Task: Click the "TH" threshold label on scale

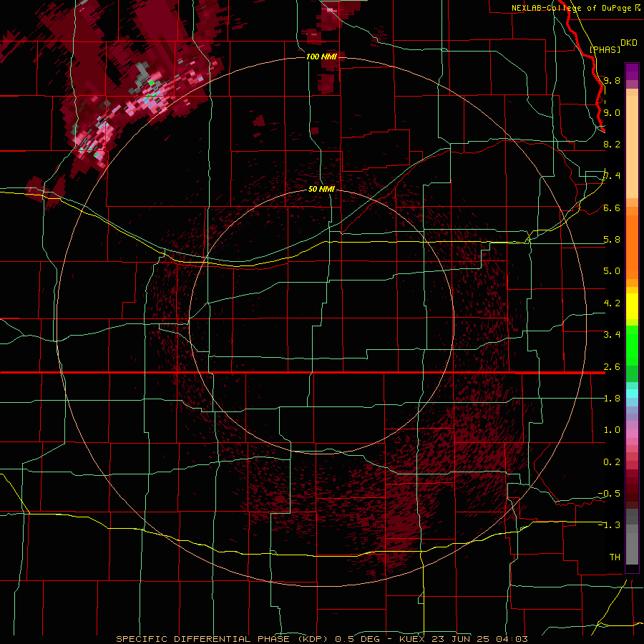Action: (x=615, y=557)
